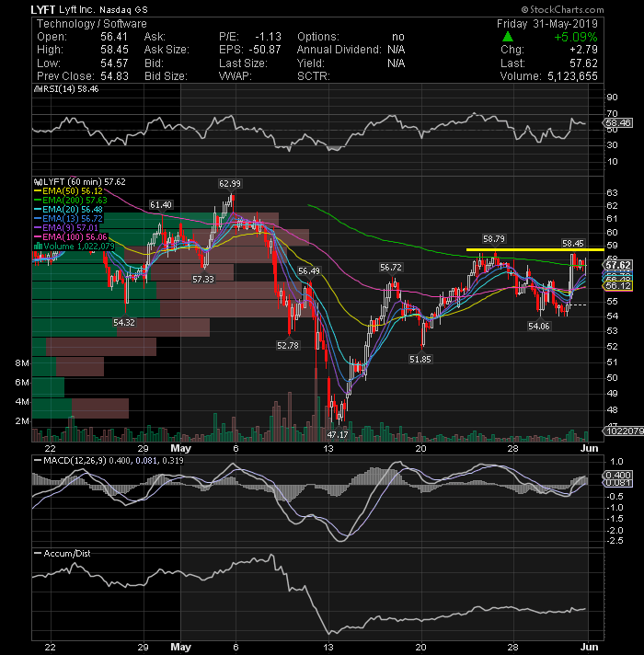Click the candlestick icon beside LYFT (60 min)
Viewport: 644px width, 655px height.
[x=38, y=182]
